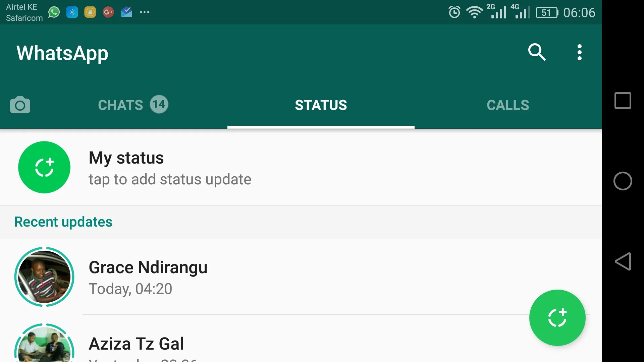
Task: Open WhatsApp overflow menu (three dots)
Action: click(579, 52)
